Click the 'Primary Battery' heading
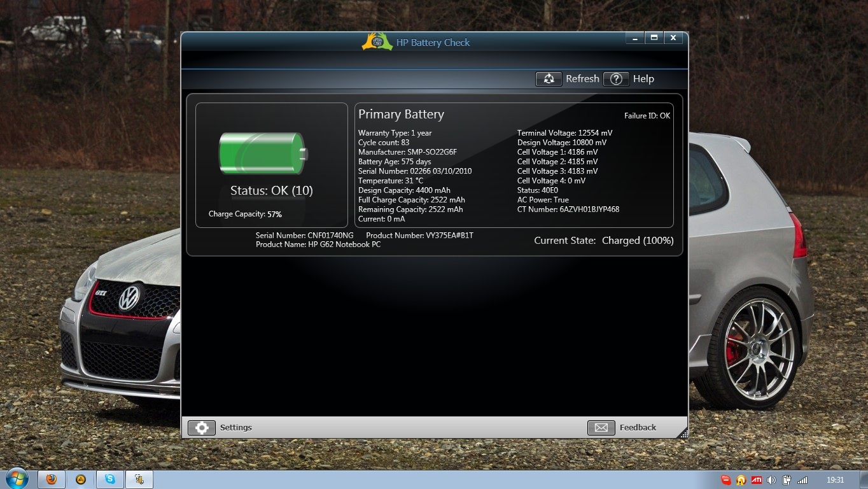The height and width of the screenshot is (489, 868). [x=401, y=115]
